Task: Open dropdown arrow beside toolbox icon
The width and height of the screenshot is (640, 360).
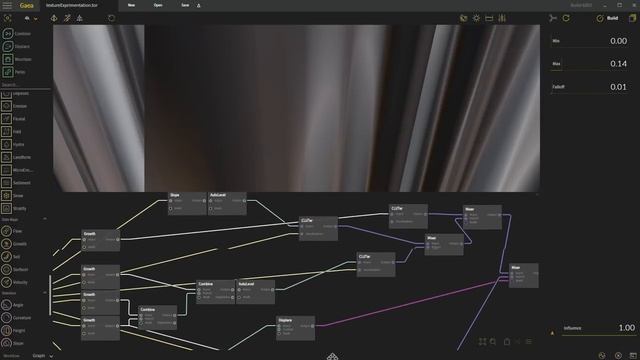Action: 36,19
